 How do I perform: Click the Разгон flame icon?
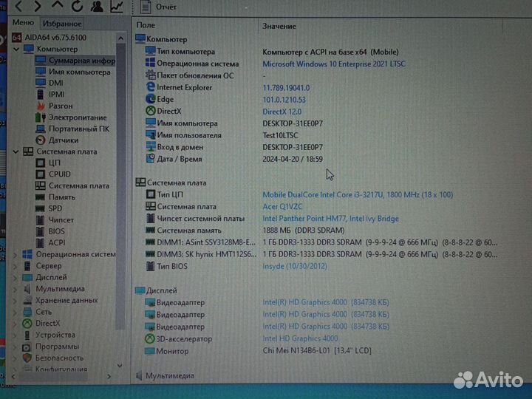[41, 106]
